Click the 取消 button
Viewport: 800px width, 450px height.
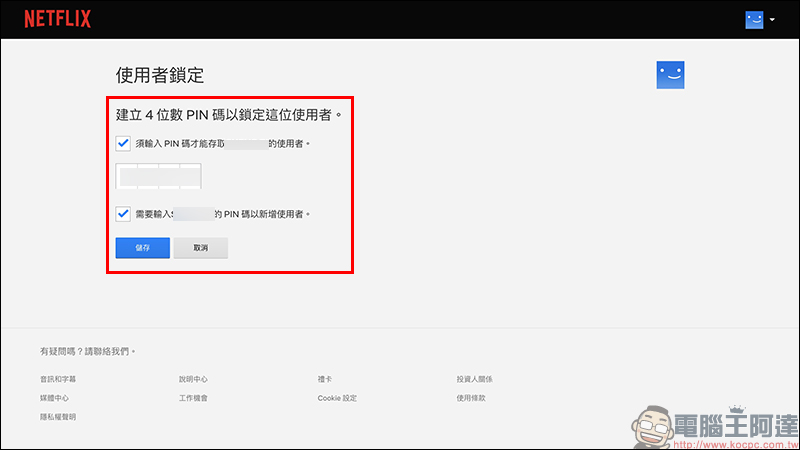tap(201, 248)
